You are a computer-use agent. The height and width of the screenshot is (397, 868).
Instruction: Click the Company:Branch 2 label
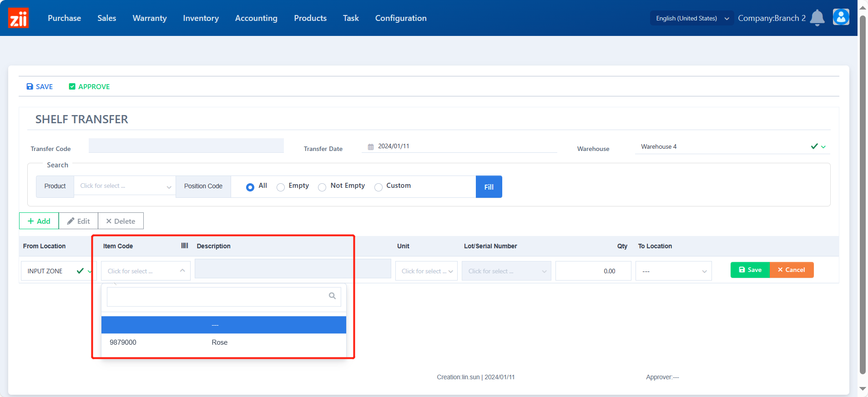[x=772, y=18]
